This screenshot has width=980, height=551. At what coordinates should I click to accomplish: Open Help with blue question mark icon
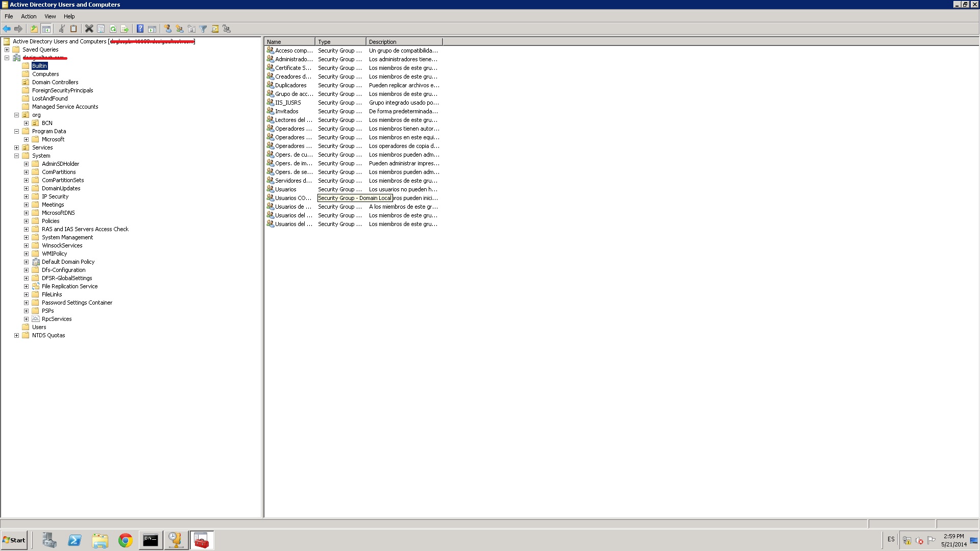(140, 29)
